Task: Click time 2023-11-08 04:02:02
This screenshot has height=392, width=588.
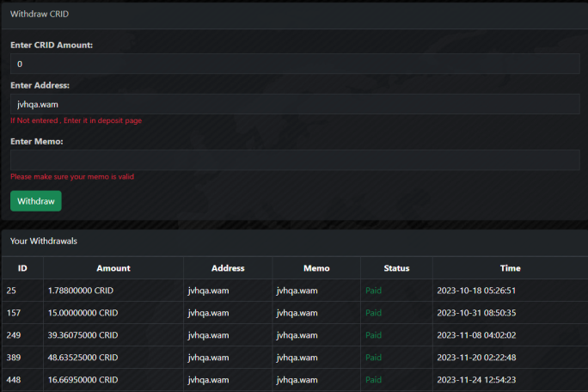Action: coord(476,335)
